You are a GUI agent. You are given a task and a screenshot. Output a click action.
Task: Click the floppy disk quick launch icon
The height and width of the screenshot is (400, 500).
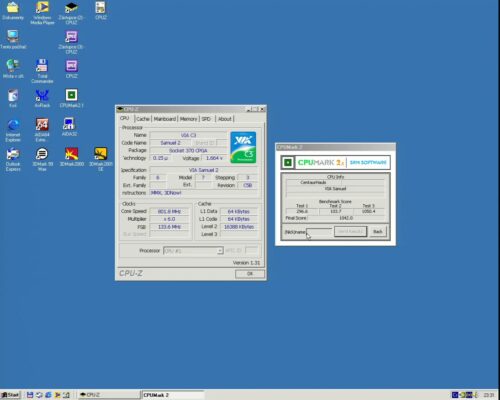click(x=30, y=395)
